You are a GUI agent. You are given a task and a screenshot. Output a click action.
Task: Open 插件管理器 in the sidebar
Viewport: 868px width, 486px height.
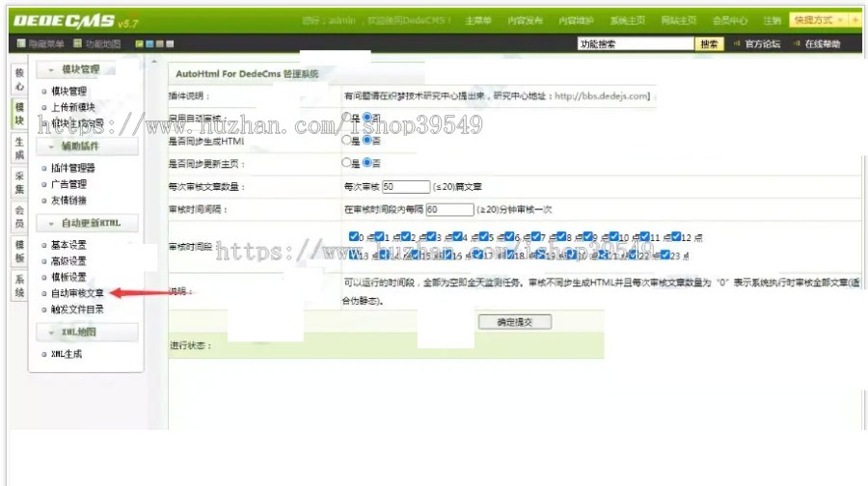pyautogui.click(x=72, y=168)
